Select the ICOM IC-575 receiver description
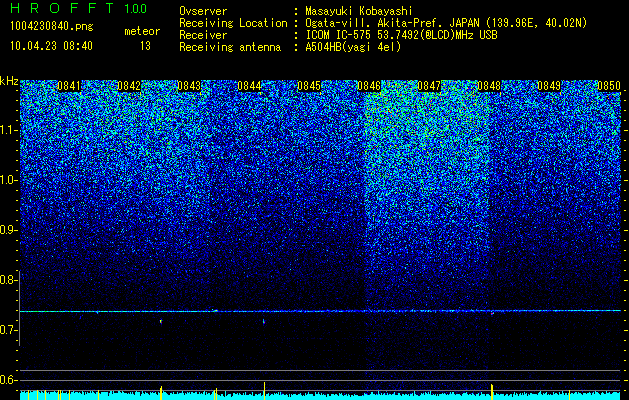The height and width of the screenshot is (400, 629). coord(401,35)
